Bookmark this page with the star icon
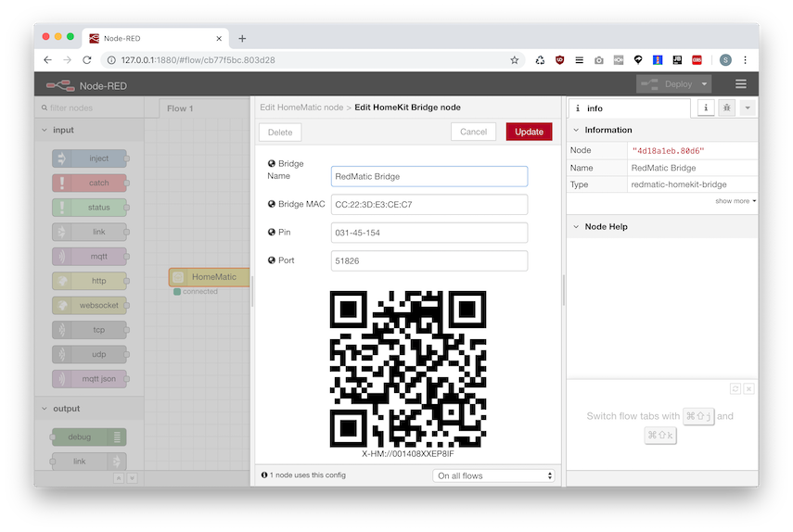The image size is (793, 532). click(515, 60)
